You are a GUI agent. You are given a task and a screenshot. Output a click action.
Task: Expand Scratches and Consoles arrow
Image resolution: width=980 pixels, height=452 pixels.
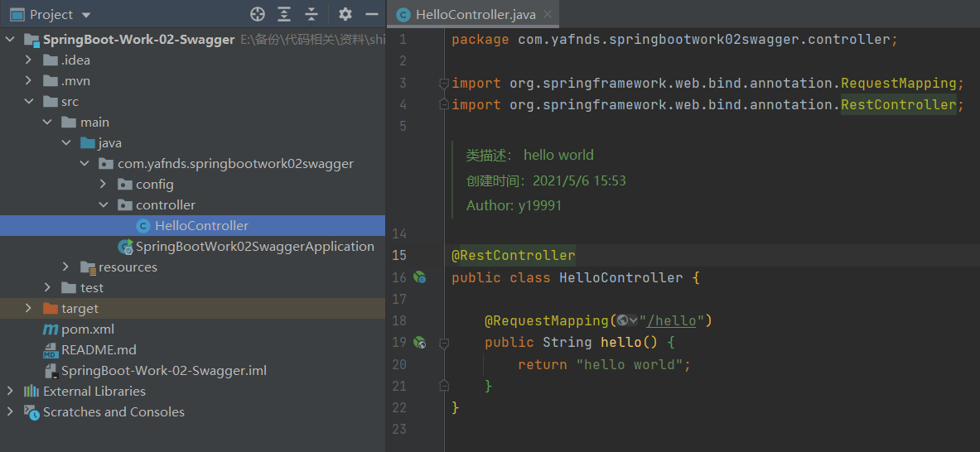pos(10,412)
